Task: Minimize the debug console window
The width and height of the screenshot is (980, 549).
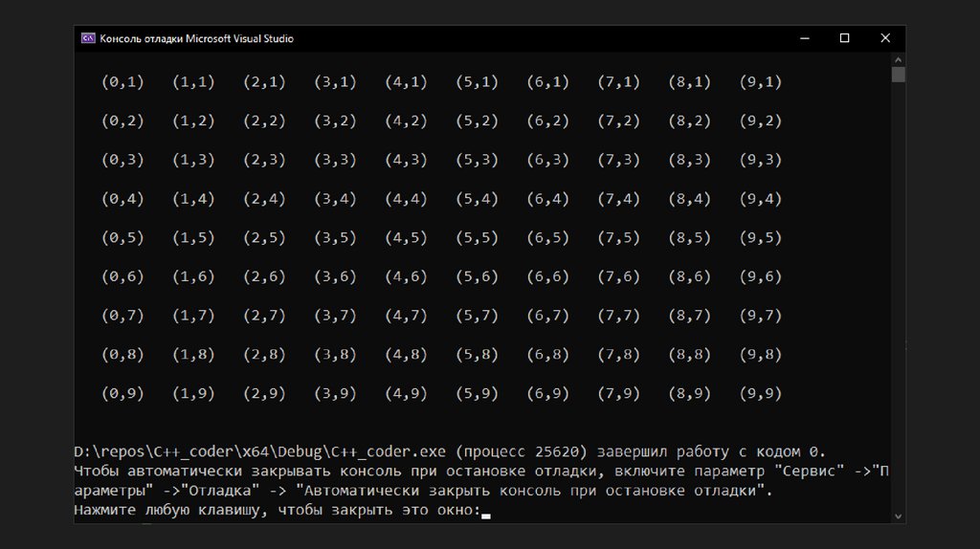Action: tap(800, 38)
